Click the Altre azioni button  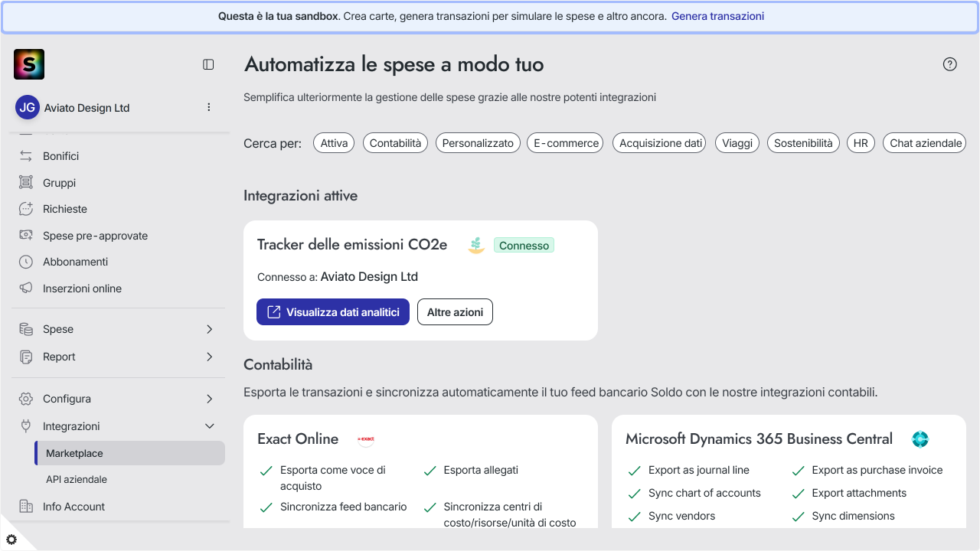coord(455,312)
